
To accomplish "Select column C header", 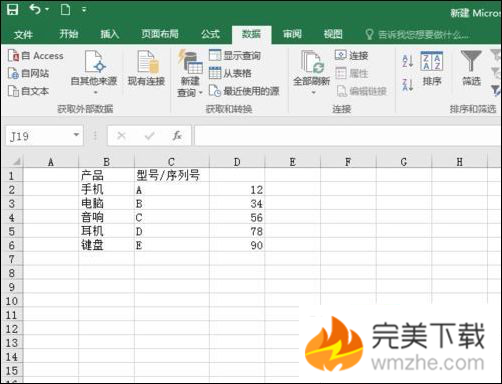I will click(x=171, y=162).
